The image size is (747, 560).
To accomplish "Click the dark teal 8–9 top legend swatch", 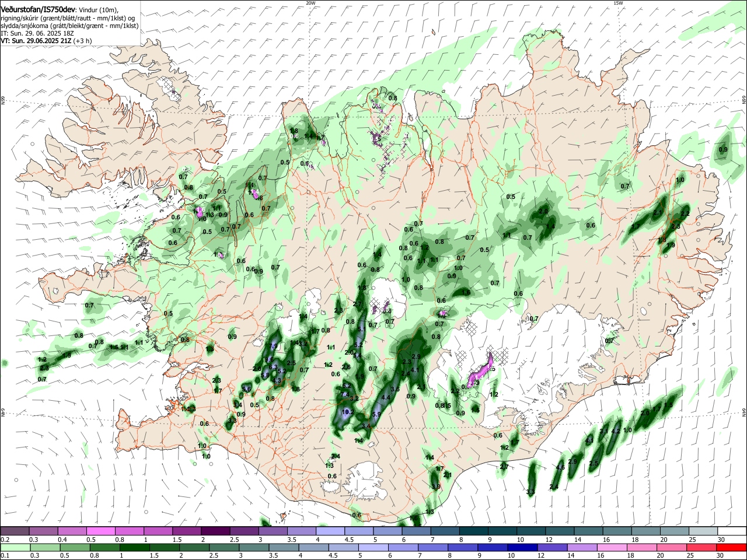I will (x=473, y=531).
